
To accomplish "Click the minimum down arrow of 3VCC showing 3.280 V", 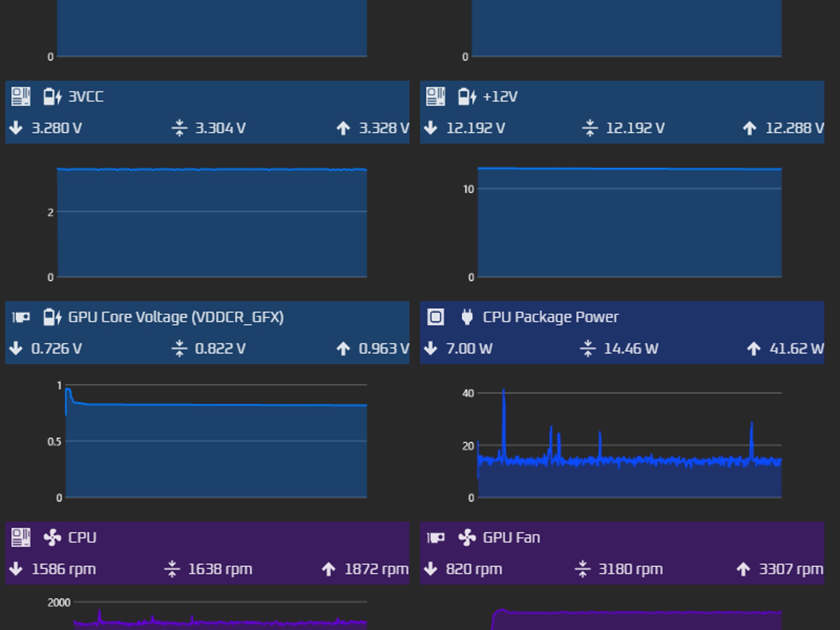I will click(16, 128).
